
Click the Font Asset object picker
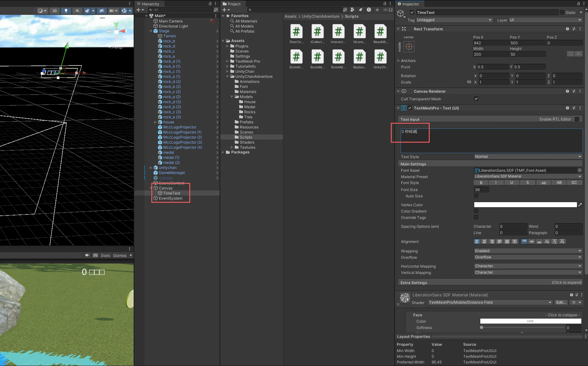coord(580,170)
